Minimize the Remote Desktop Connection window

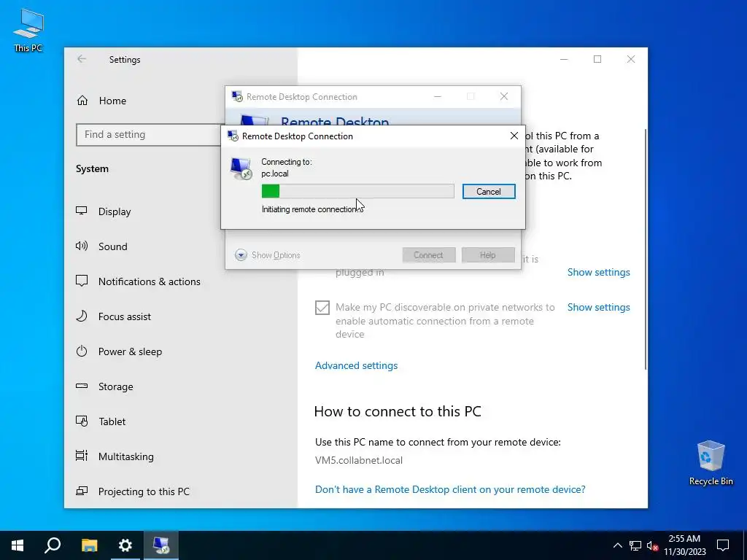pos(438,97)
